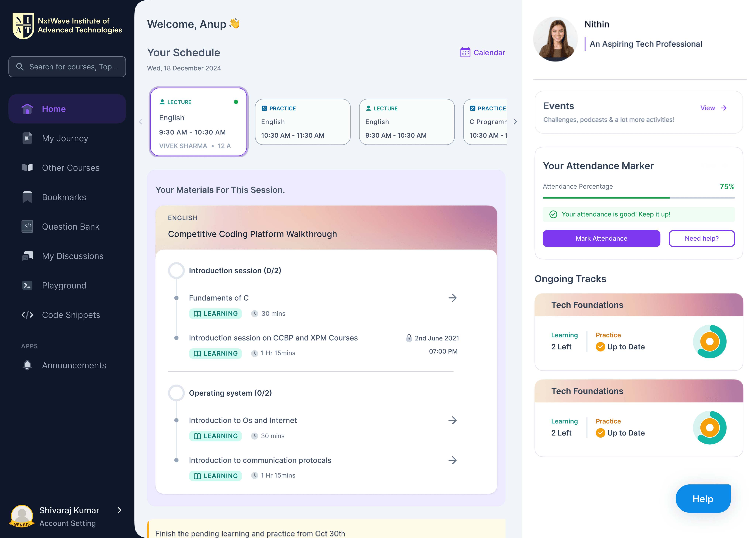
Task: Toggle the Operating system progress circle
Action: click(176, 393)
